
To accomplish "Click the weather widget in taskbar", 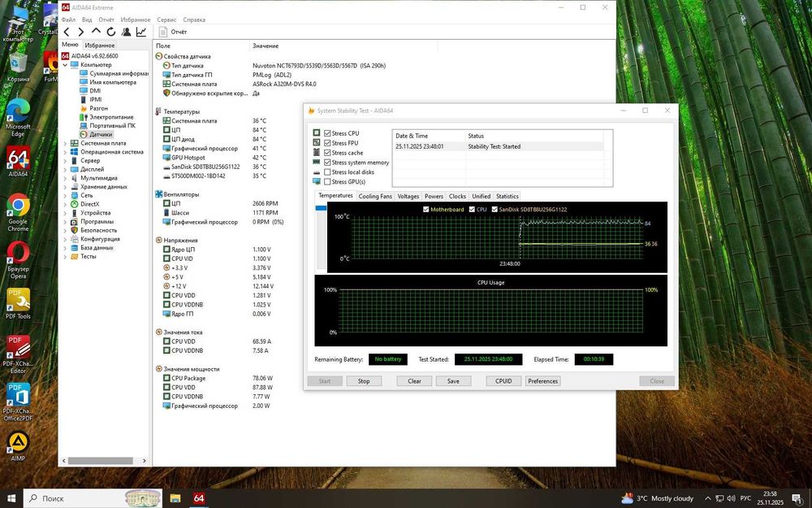I will pyautogui.click(x=658, y=499).
